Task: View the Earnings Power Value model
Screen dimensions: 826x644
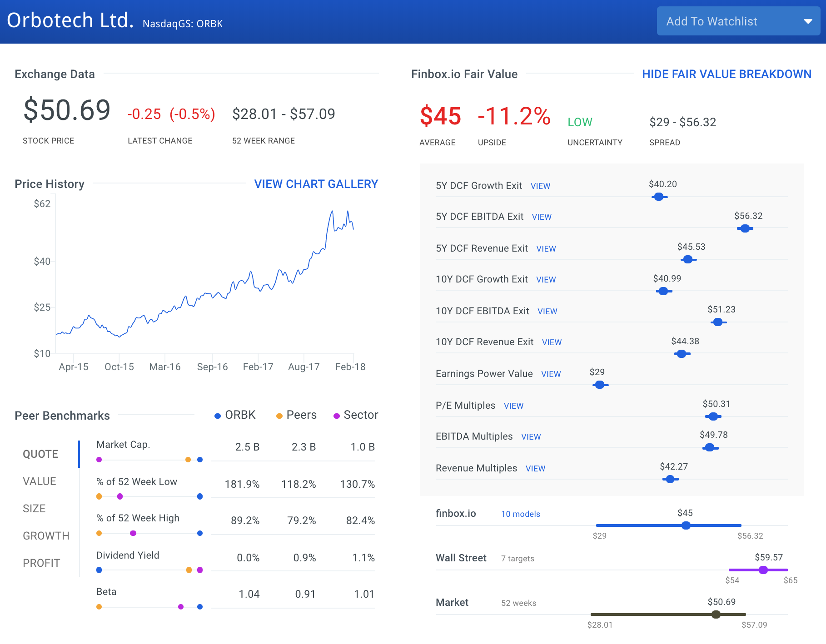Action: [x=551, y=374]
